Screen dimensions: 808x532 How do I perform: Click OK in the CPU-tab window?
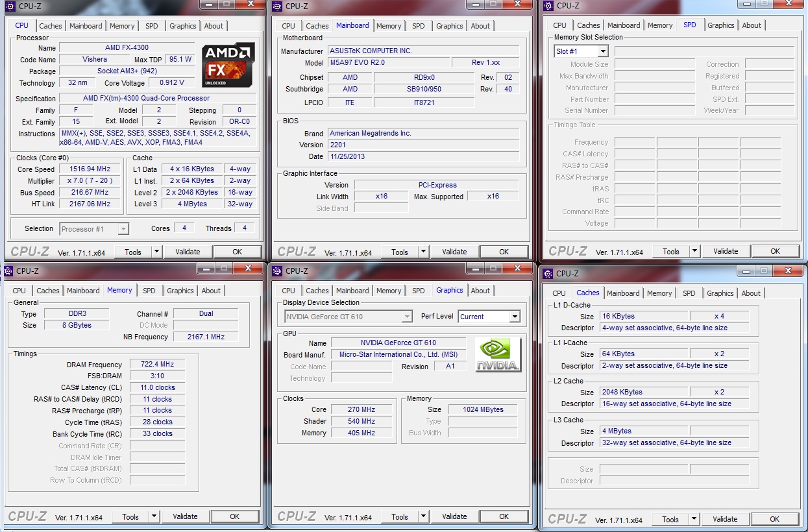(238, 252)
